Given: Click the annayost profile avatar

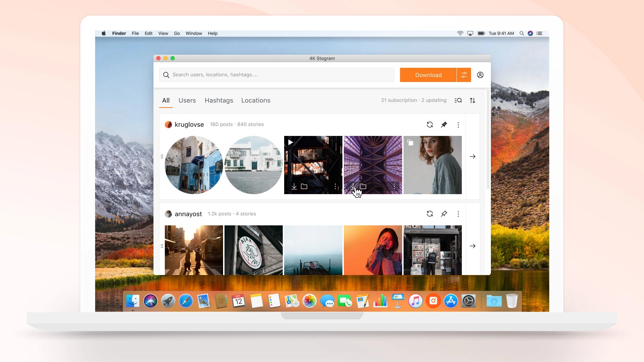Looking at the screenshot, I should (x=168, y=214).
